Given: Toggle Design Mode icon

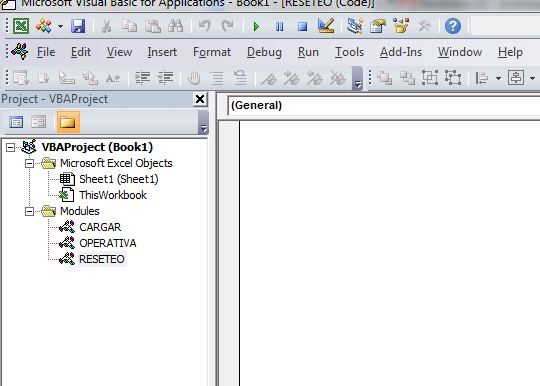Looking at the screenshot, I should 326,26.
